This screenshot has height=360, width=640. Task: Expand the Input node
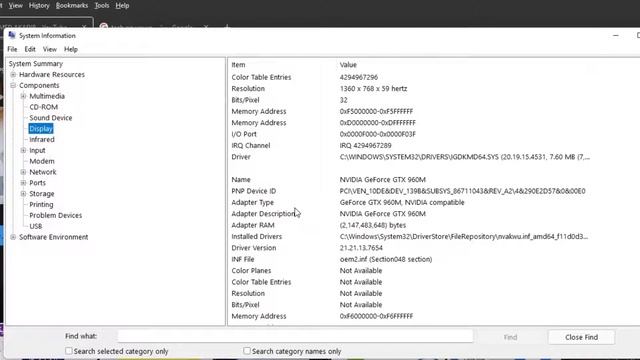(23, 151)
